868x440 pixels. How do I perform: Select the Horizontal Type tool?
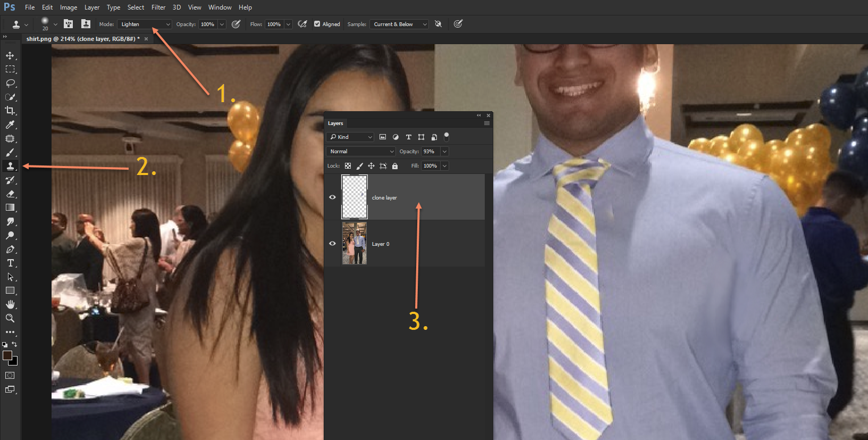10,263
